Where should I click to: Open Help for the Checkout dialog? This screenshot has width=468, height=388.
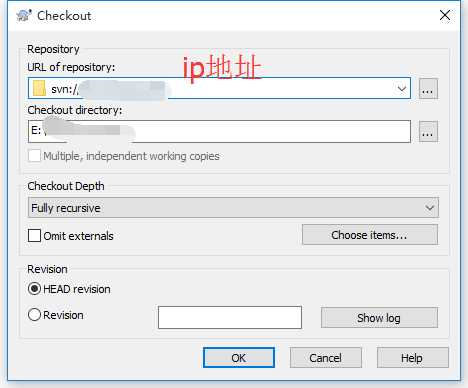point(413,358)
